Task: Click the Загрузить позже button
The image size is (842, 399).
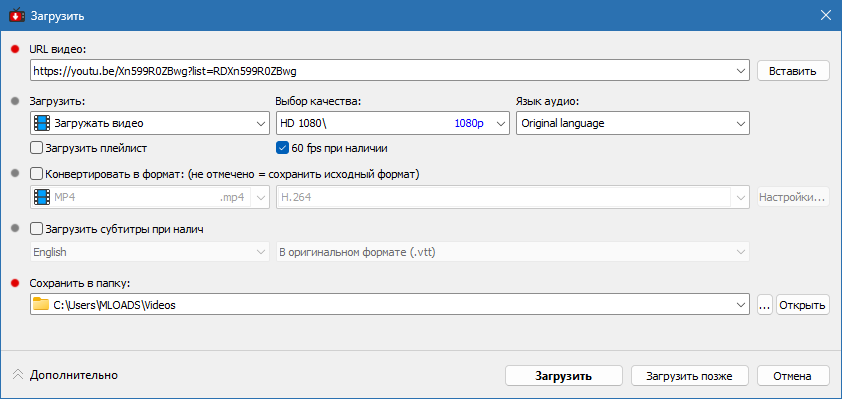Action: pos(689,375)
